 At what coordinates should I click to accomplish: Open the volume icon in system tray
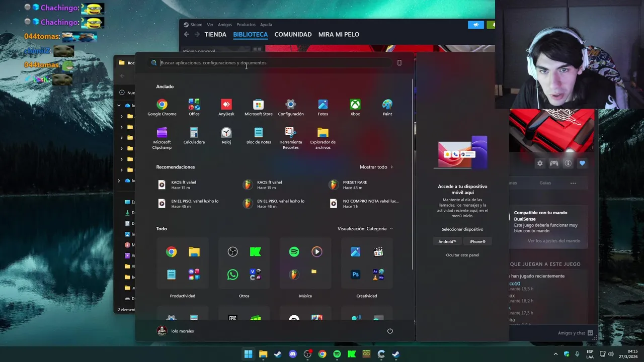click(611, 354)
